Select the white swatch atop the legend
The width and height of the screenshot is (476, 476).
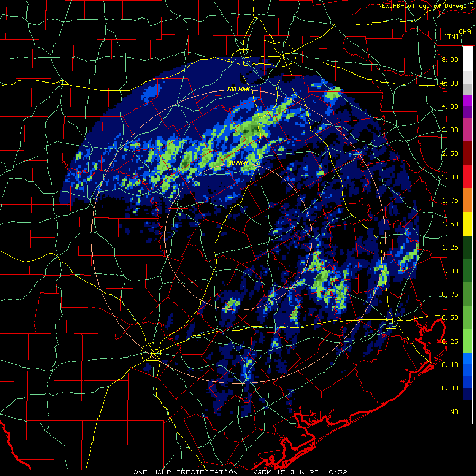(x=467, y=59)
